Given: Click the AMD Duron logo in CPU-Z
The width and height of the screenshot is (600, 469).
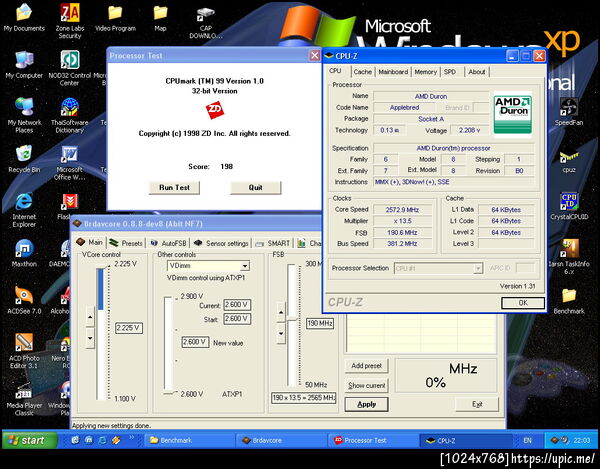Looking at the screenshot, I should (512, 114).
